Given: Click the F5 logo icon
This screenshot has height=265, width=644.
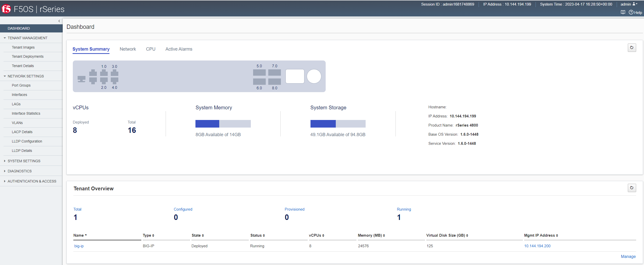Looking at the screenshot, I should 6,9.
